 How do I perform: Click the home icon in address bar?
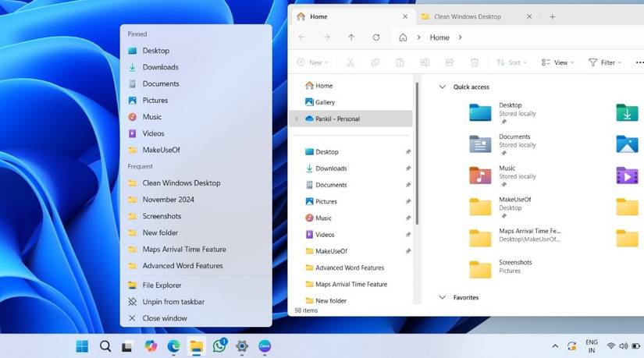coord(403,37)
